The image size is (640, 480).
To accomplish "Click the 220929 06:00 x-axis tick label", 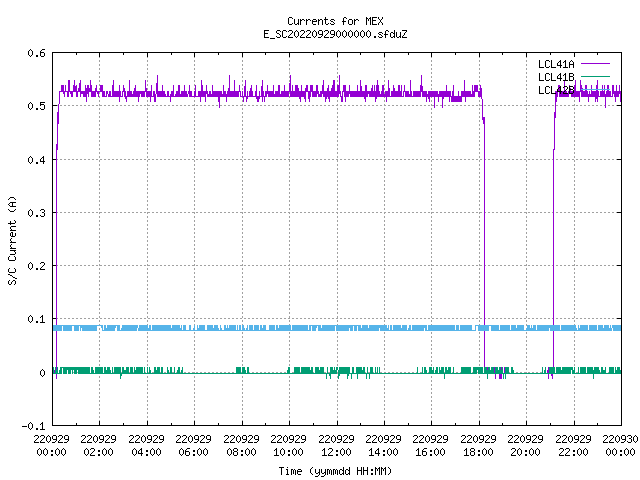I will tap(193, 445).
